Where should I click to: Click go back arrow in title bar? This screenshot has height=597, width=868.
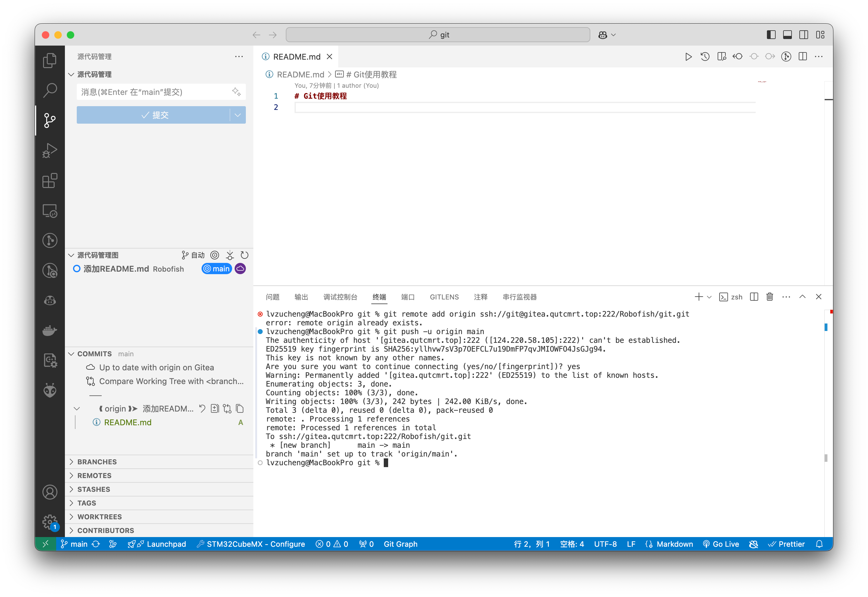tap(256, 35)
